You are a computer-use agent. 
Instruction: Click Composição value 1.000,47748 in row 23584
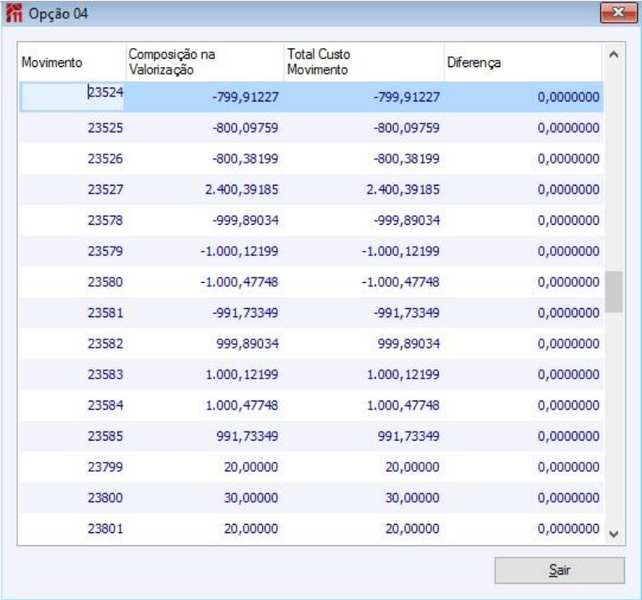[x=242, y=405]
